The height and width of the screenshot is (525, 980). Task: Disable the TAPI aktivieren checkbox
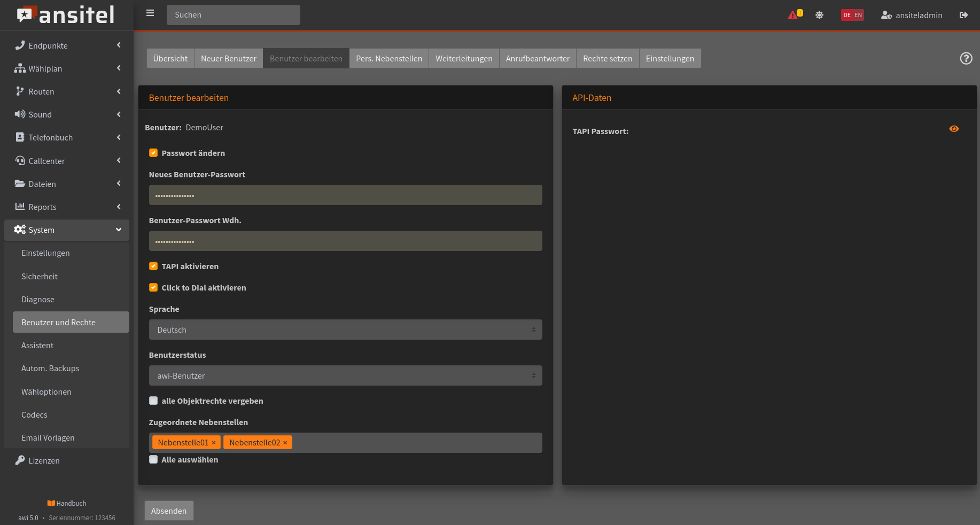153,267
